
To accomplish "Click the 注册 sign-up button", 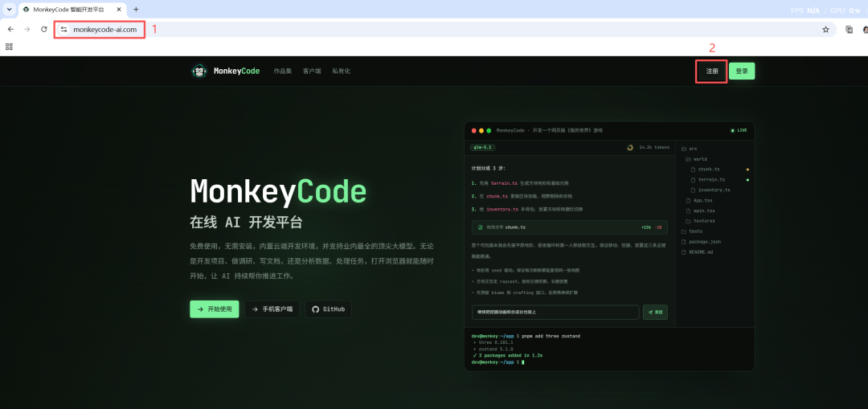I will (712, 72).
